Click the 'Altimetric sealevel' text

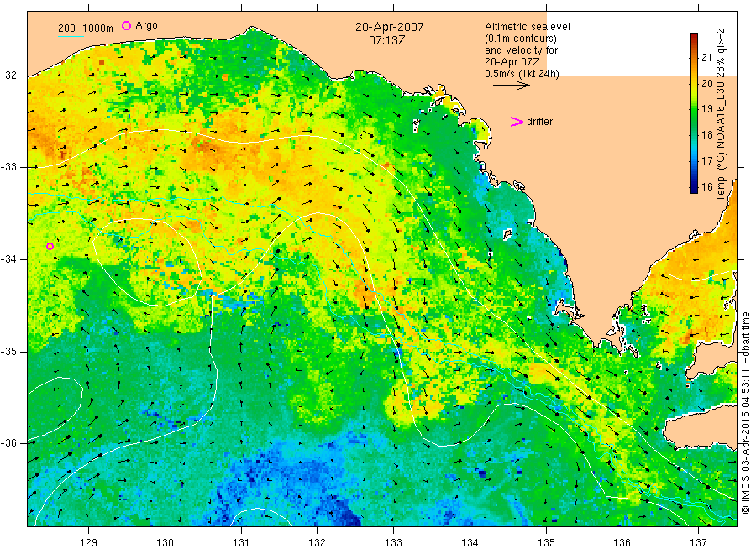tap(528, 27)
